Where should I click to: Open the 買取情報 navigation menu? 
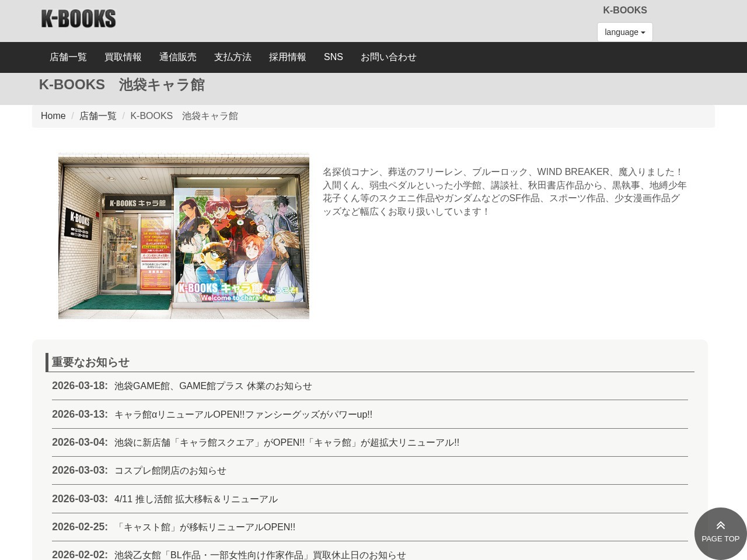123,57
